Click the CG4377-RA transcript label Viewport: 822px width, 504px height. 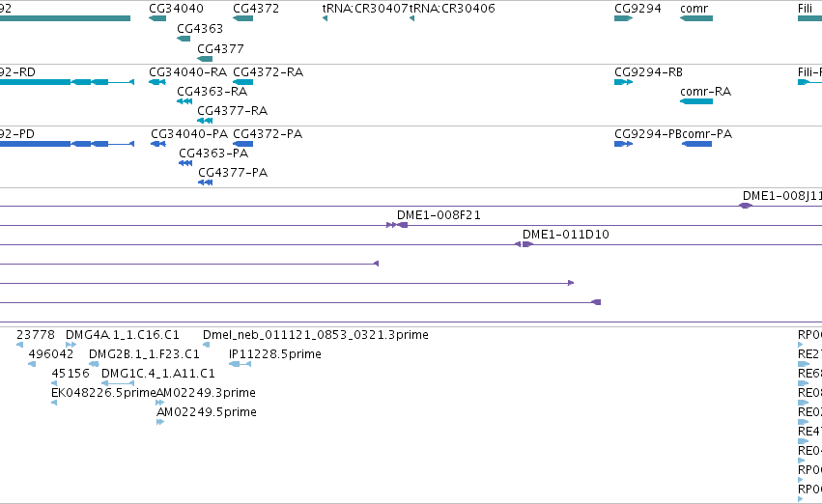(x=232, y=110)
